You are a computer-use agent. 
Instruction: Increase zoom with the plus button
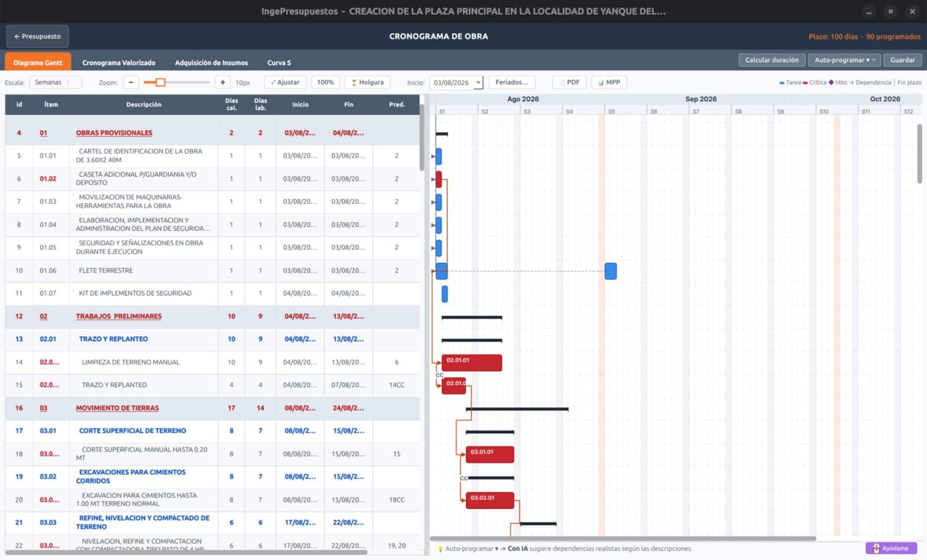[222, 83]
